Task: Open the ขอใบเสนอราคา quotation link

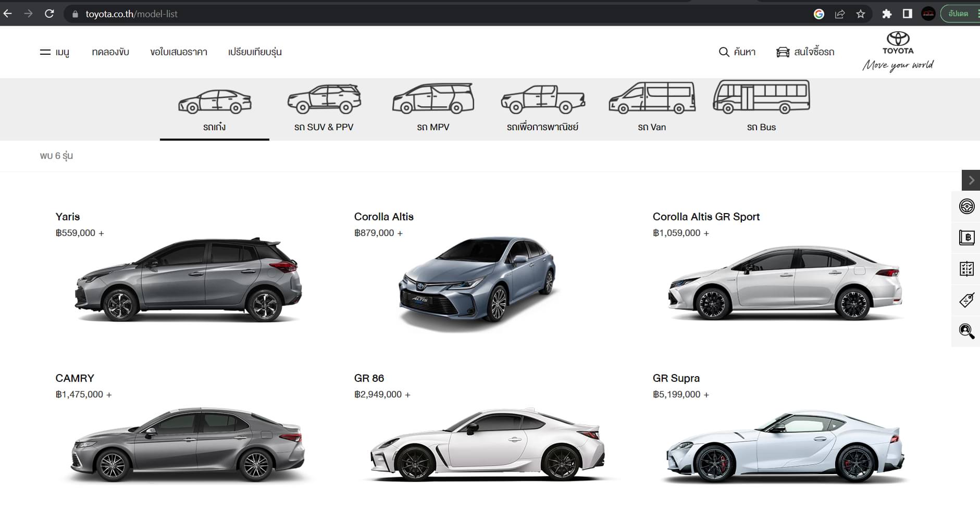Action: click(x=179, y=52)
